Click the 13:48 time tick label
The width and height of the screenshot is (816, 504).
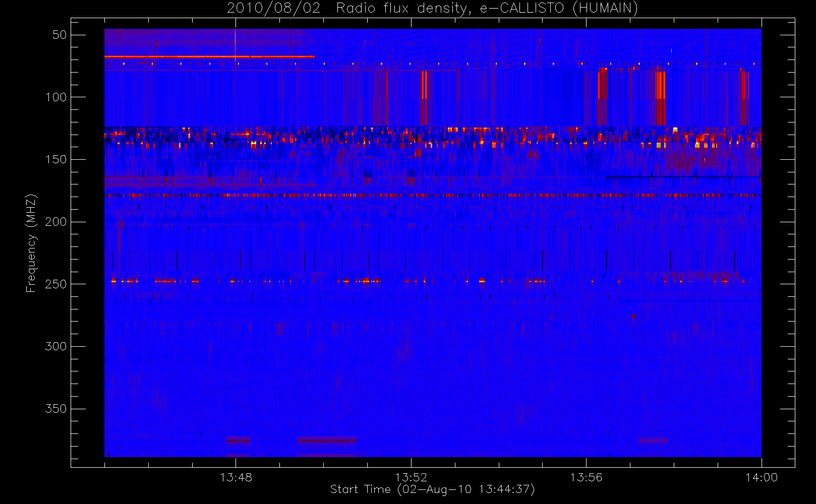point(236,477)
